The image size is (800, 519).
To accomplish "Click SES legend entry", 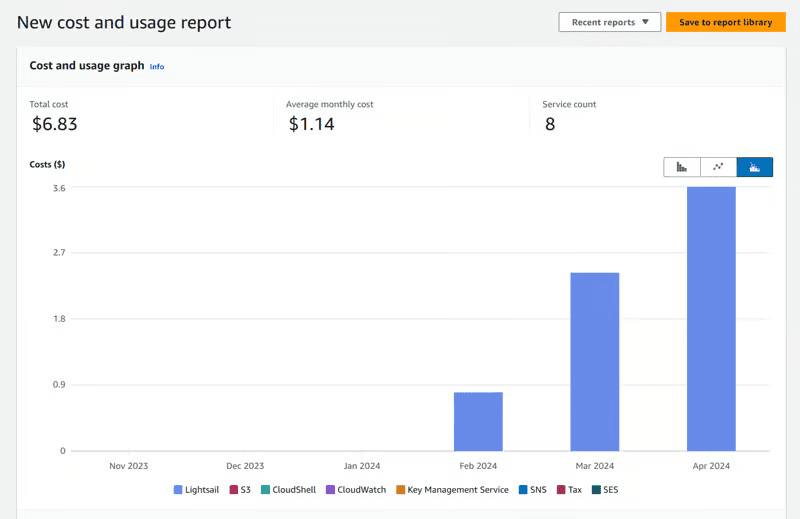I will [x=605, y=489].
